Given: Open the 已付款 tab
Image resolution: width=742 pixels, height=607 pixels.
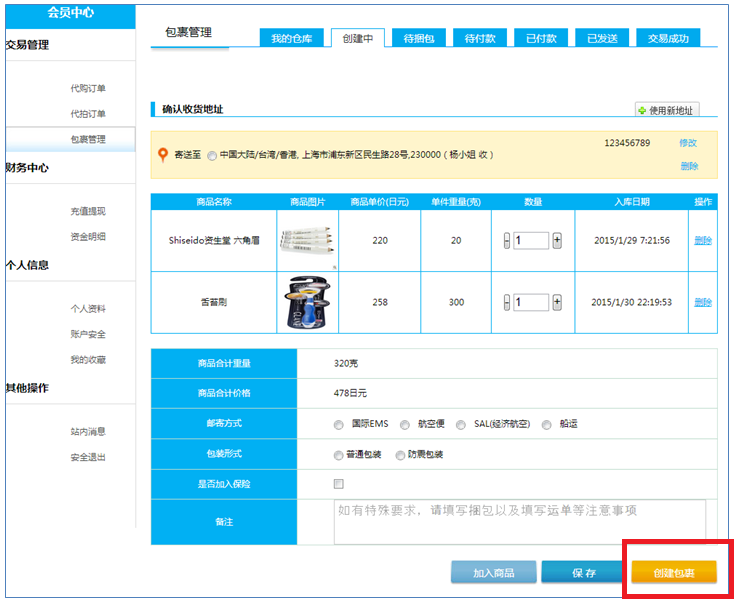Looking at the screenshot, I should coord(541,38).
